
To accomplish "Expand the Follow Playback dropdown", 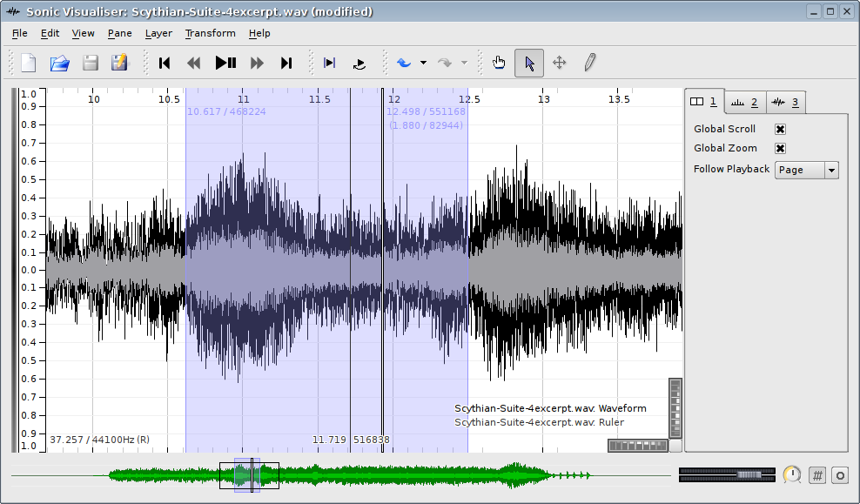I will (x=807, y=170).
